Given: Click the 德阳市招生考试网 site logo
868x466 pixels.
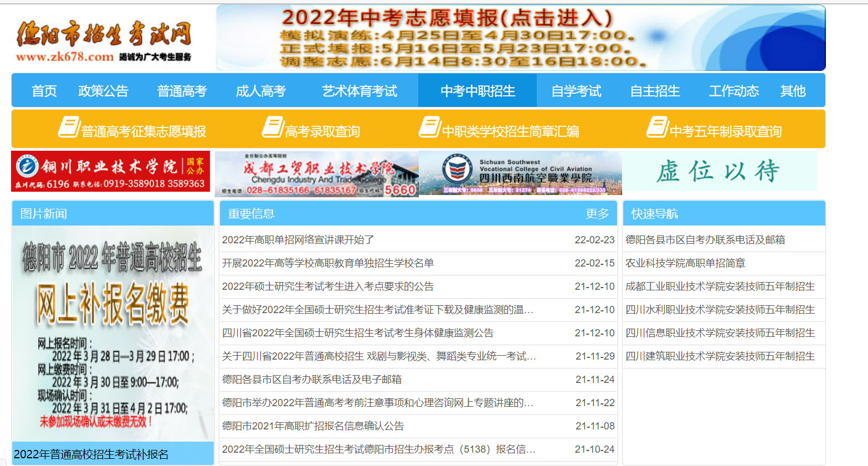Looking at the screenshot, I should click(x=104, y=40).
